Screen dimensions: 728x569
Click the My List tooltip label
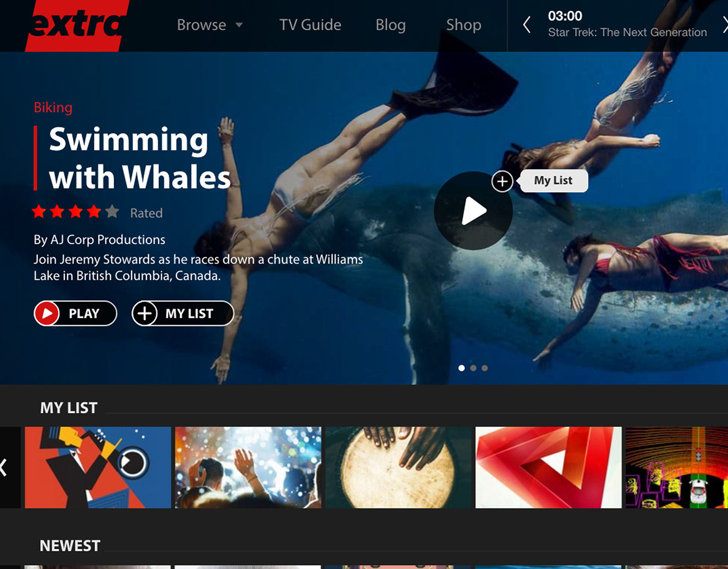point(554,180)
